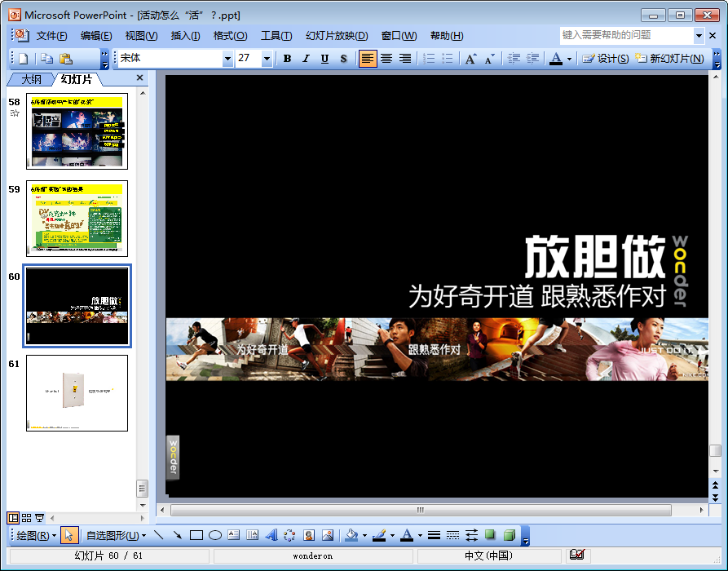Decrease indent level
728x571 pixels.
tap(514, 59)
